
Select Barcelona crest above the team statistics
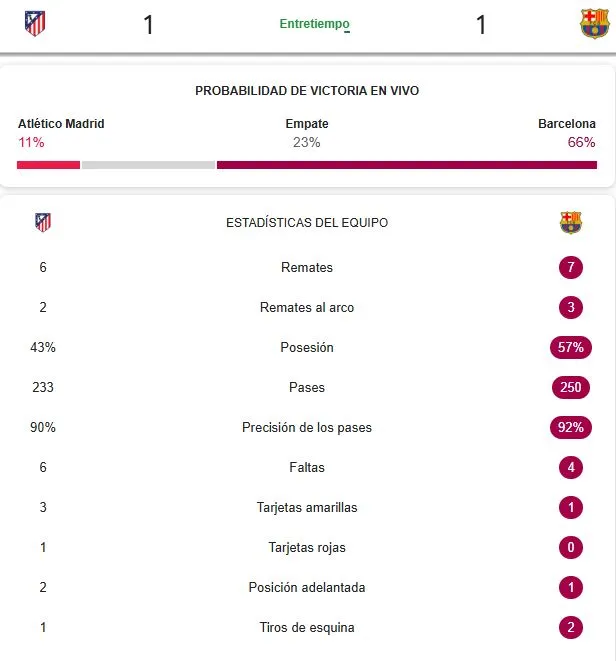(x=571, y=222)
